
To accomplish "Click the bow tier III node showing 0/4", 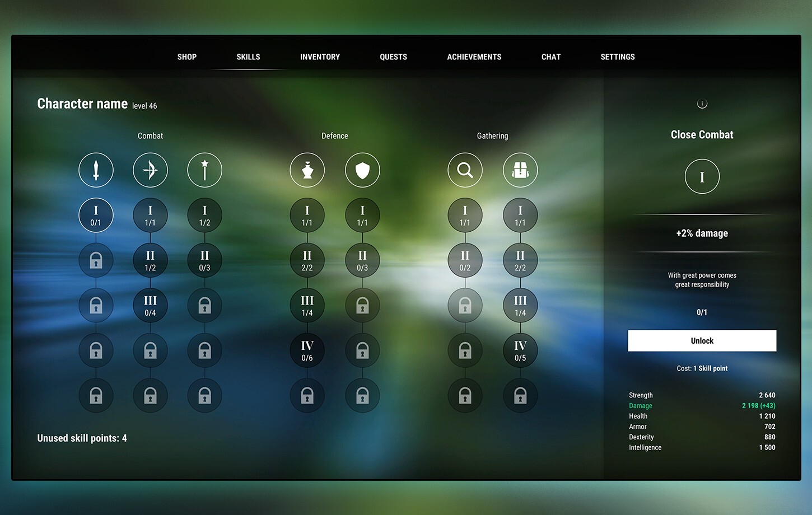I will (x=150, y=305).
